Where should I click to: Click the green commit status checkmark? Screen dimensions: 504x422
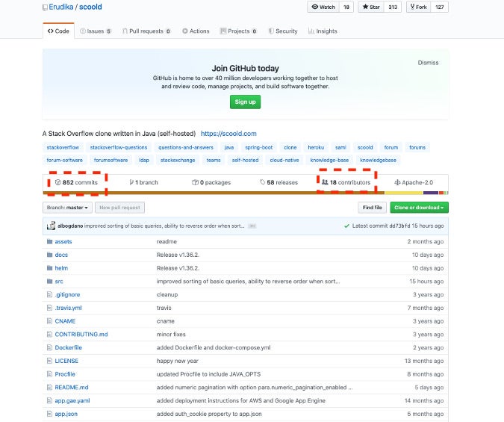click(346, 226)
